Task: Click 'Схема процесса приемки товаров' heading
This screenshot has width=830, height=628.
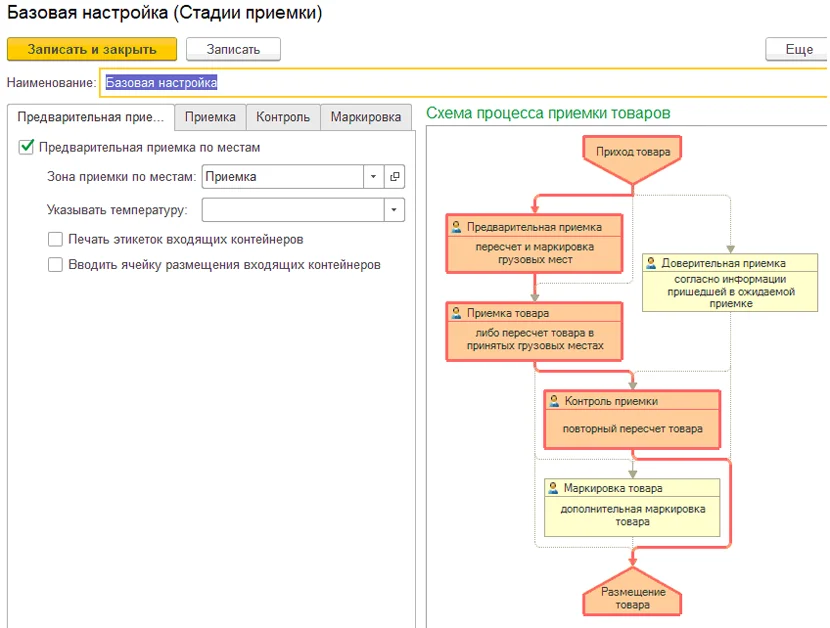Action: pyautogui.click(x=548, y=113)
